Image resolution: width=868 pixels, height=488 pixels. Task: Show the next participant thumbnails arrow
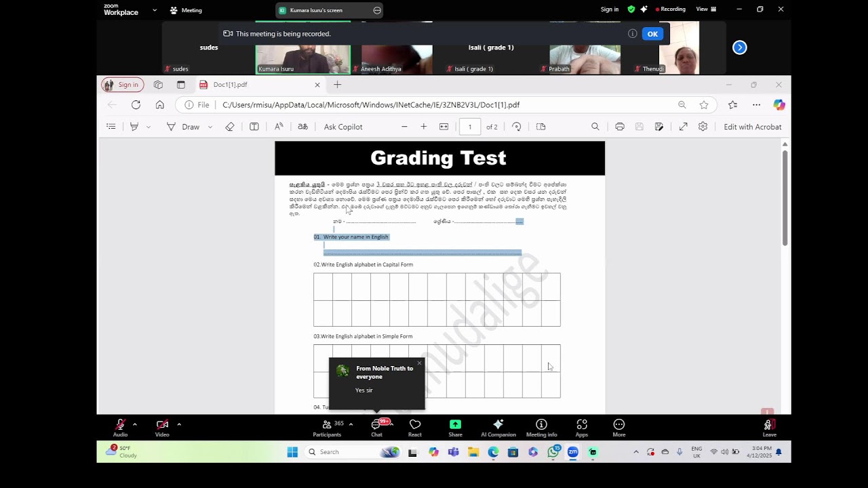740,47
